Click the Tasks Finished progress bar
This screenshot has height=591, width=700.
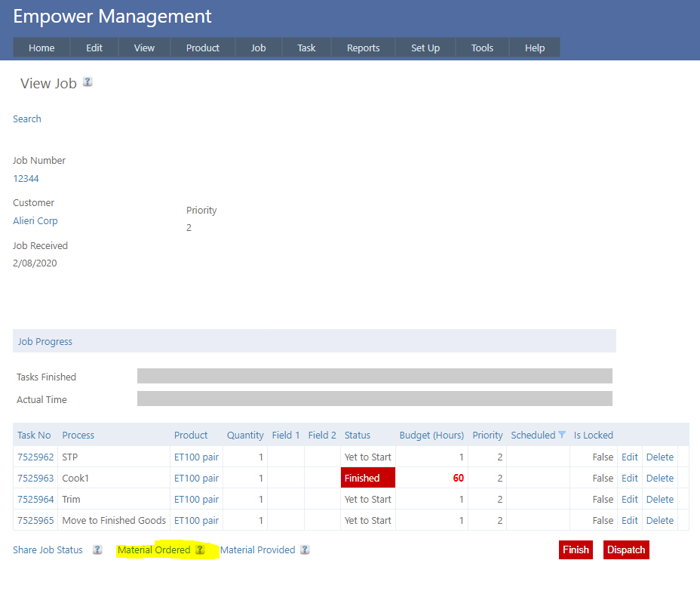(374, 376)
